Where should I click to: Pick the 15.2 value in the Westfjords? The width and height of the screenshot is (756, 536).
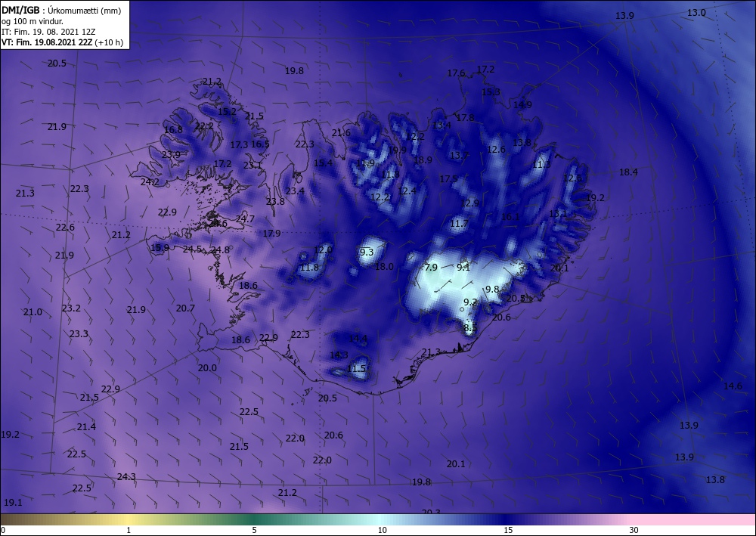coord(227,111)
